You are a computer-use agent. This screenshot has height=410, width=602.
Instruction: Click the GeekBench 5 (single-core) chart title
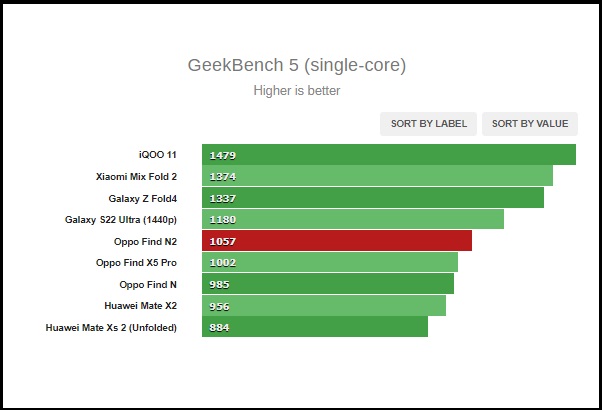coord(297,66)
